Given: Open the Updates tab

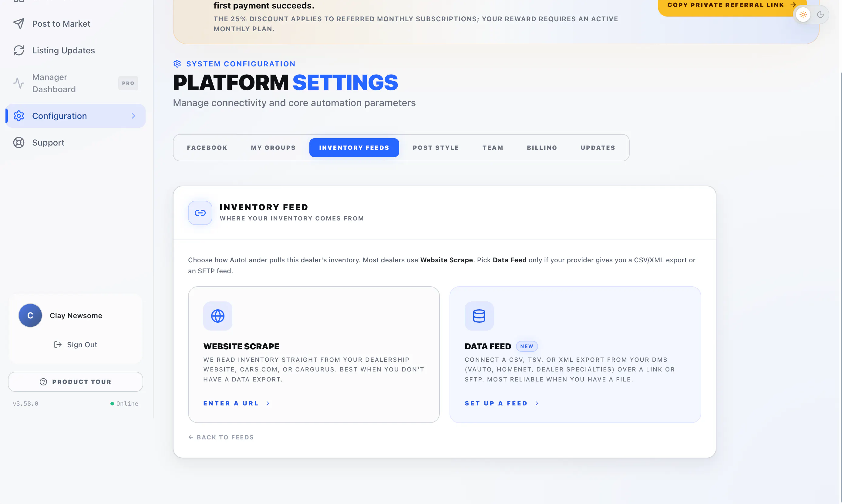Looking at the screenshot, I should (x=598, y=148).
